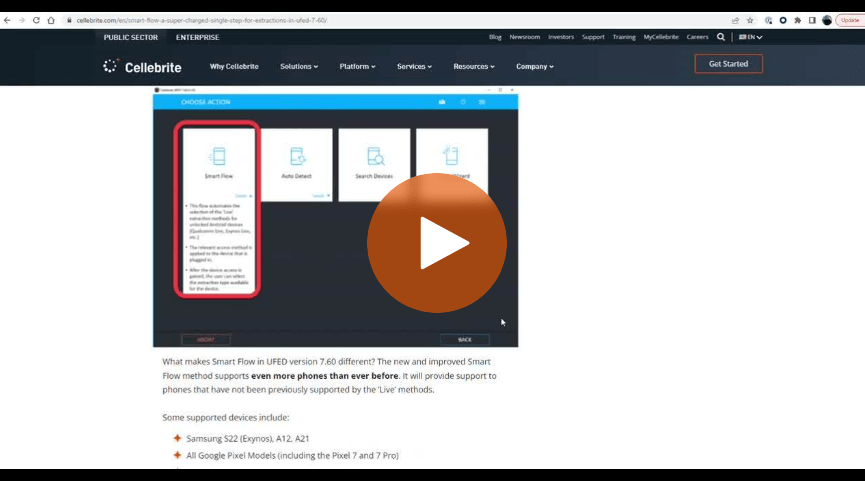865x481 pixels.
Task: Select the Public Sector tab
Action: click(x=131, y=38)
